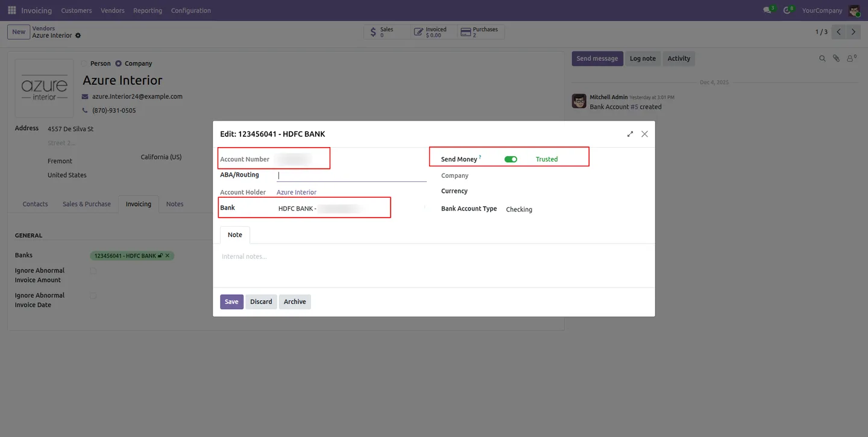Click Activity button
Viewport: 868px width, 437px height.
pyautogui.click(x=679, y=58)
